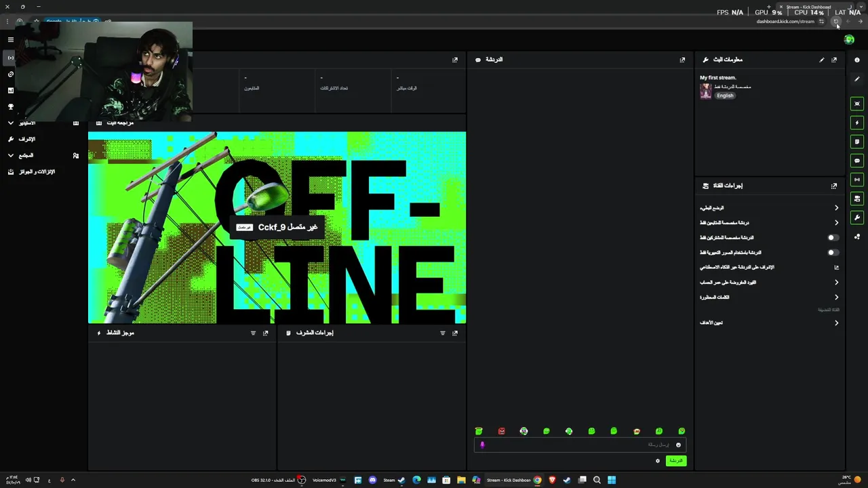Toggle the stream preview widget in the right rail
Image resolution: width=868 pixels, height=488 pixels.
coord(857,104)
